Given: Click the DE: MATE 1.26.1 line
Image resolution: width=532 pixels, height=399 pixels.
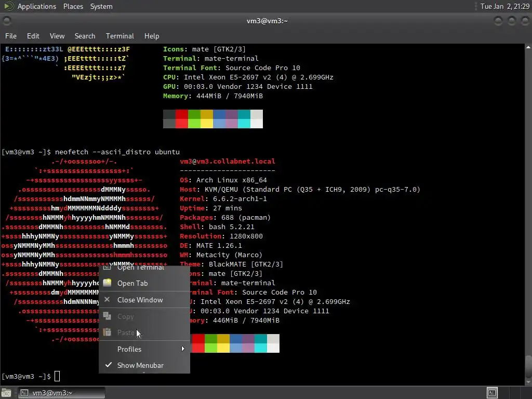Looking at the screenshot, I should (x=211, y=246).
